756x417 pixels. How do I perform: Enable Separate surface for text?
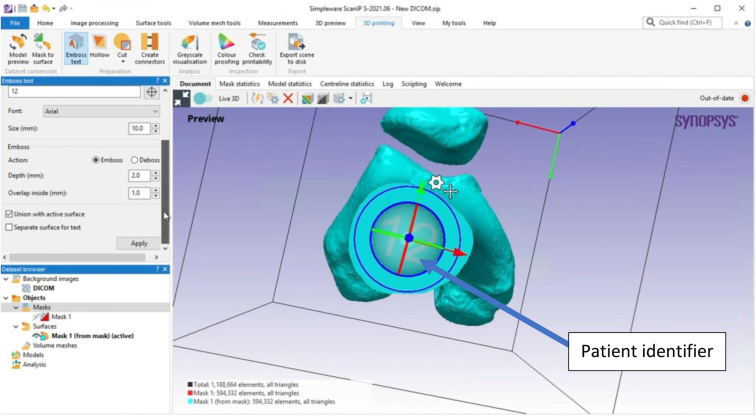coord(10,227)
